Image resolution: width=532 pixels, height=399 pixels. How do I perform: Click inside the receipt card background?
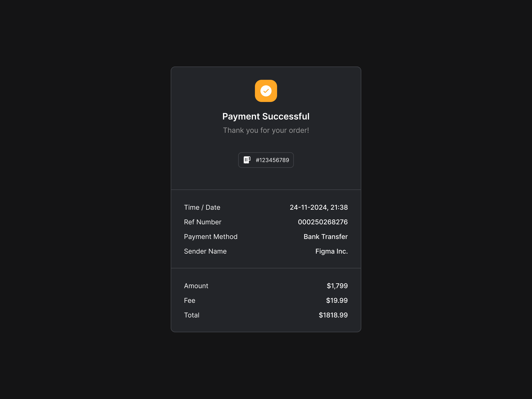pos(266,178)
